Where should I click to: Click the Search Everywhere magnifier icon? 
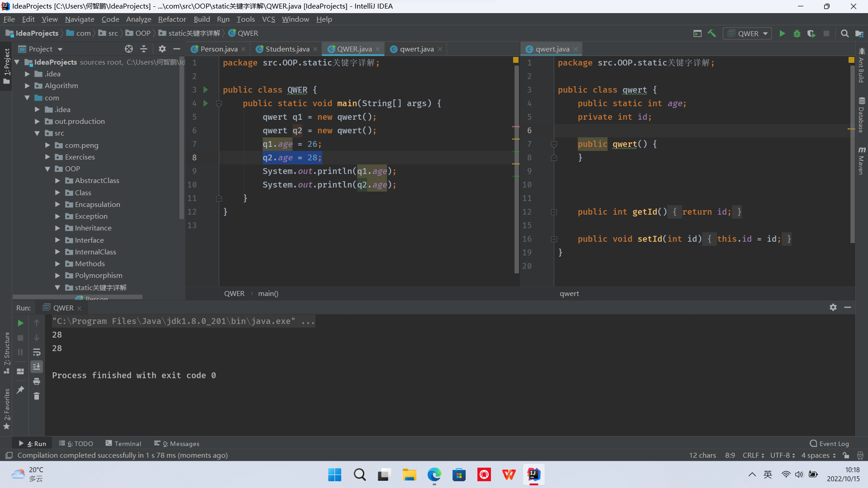click(x=844, y=33)
